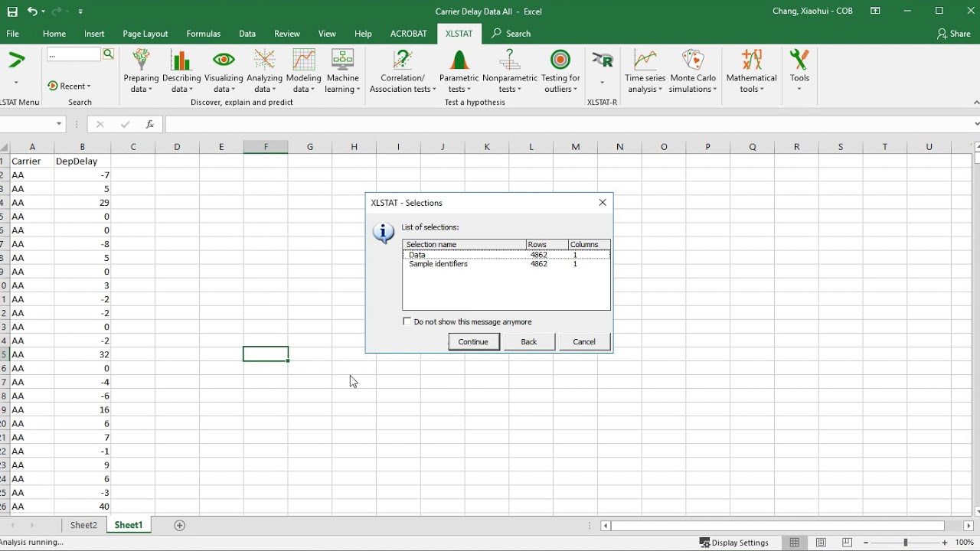Open Monte Carlo simulations cards icon
This screenshot has width=980, height=551.
693,60
